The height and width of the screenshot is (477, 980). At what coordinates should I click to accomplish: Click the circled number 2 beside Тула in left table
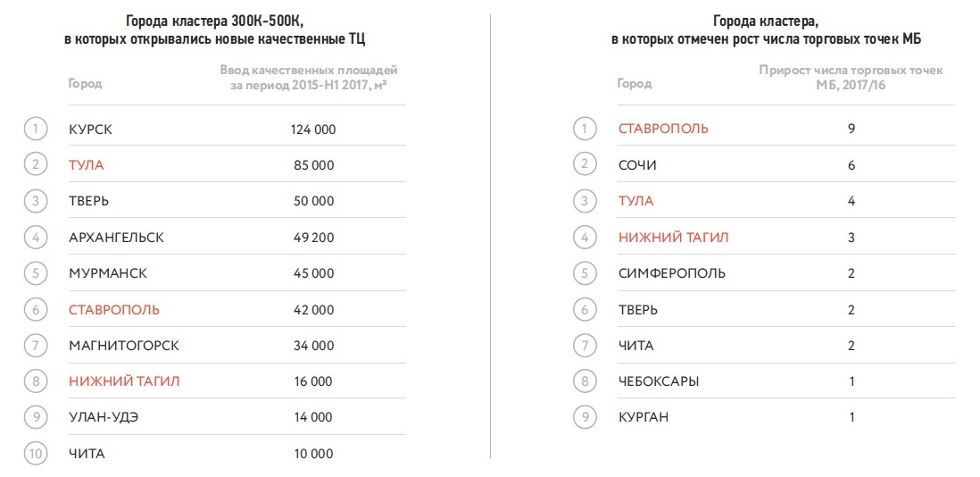click(x=36, y=165)
